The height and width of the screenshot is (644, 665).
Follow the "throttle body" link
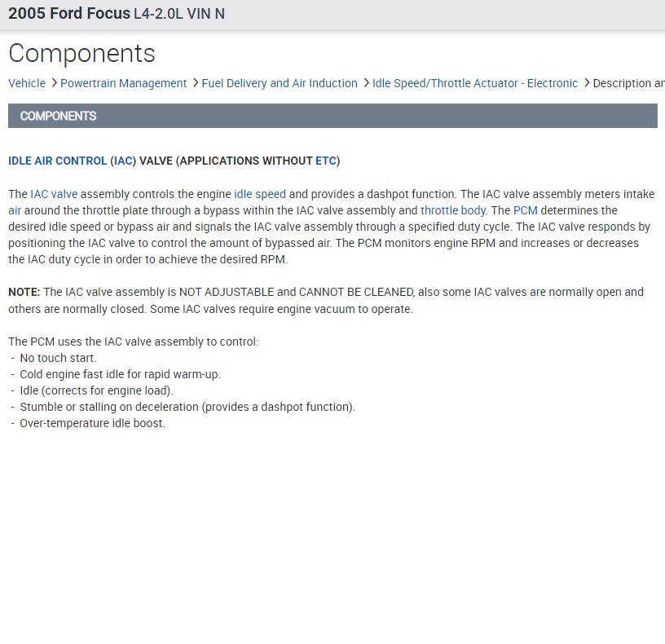(x=453, y=210)
